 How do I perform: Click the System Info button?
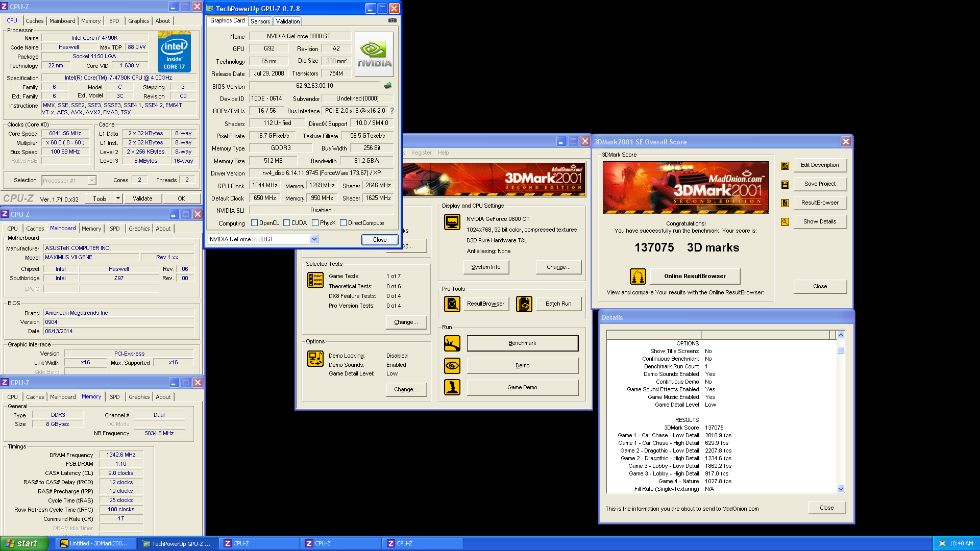[x=486, y=267]
